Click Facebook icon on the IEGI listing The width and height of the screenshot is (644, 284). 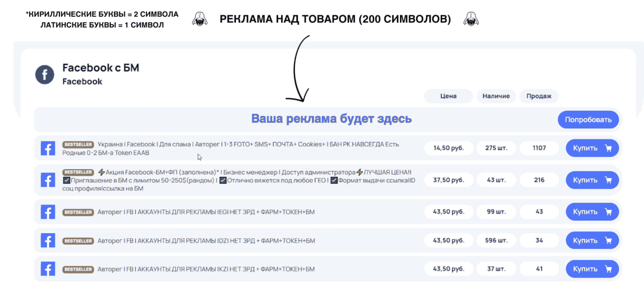pos(48,212)
